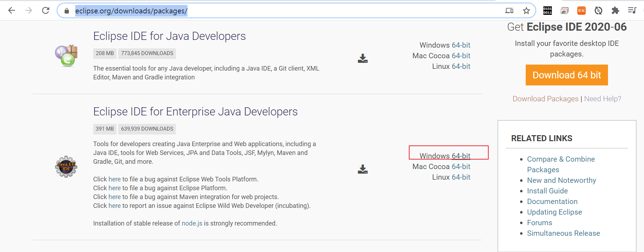Open Compare & Combine Packages link
The height and width of the screenshot is (252, 644).
(561, 164)
